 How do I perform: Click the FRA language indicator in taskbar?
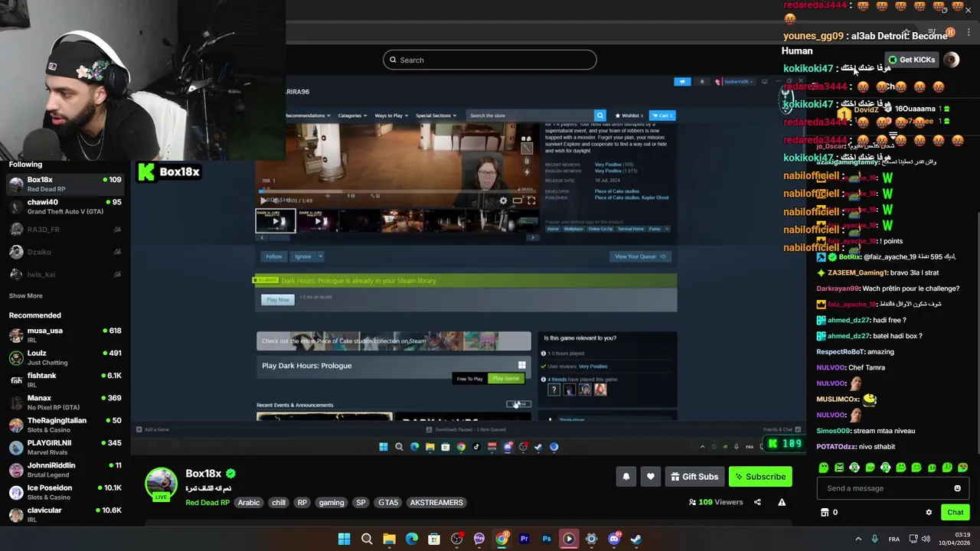[x=893, y=539]
